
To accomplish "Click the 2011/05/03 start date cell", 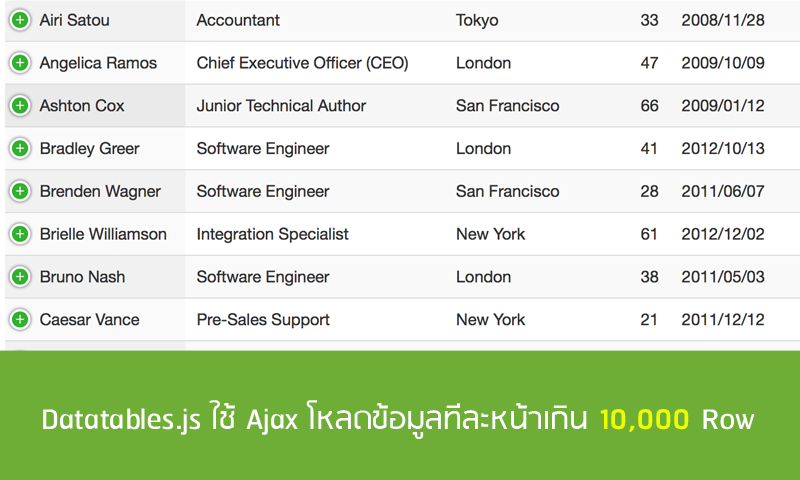I will (723, 277).
